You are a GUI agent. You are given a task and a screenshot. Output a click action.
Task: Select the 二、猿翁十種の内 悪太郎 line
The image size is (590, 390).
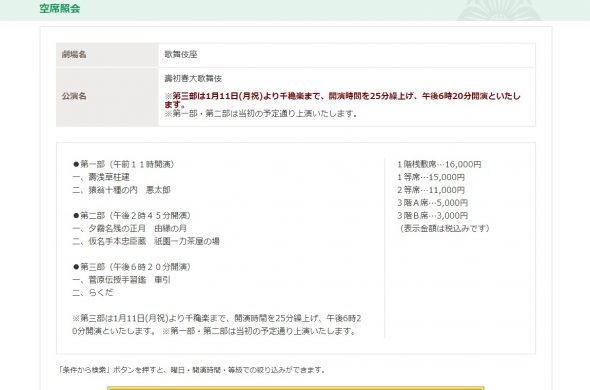[121, 190]
